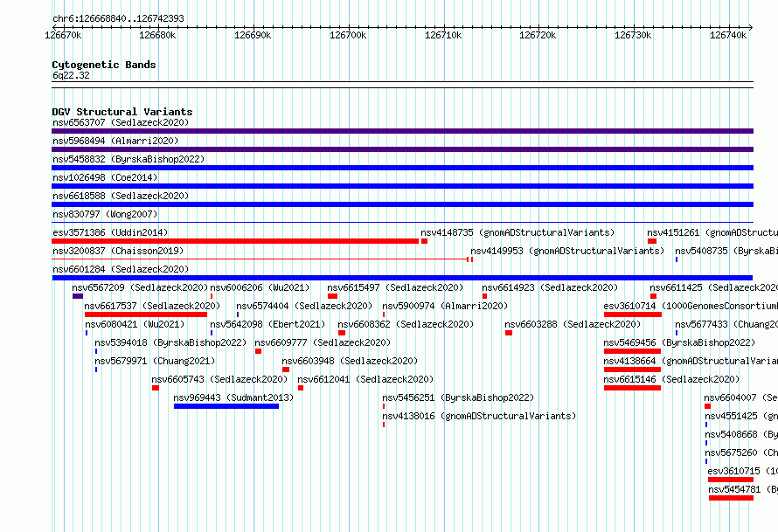Select the nsv1026498 (Coe2014) label

pos(105,177)
